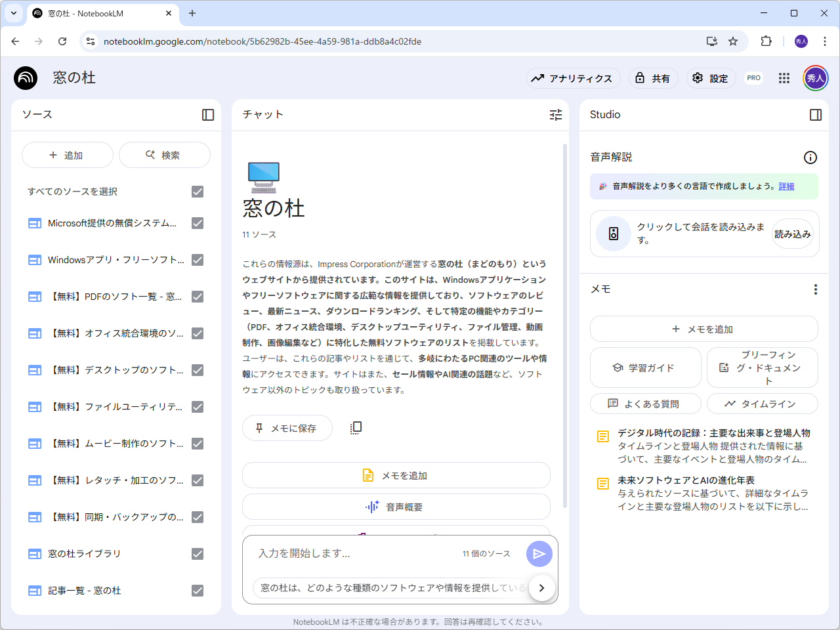Viewport: 840px width, 630px height.
Task: Click the 秀人 profile avatar
Action: (814, 78)
